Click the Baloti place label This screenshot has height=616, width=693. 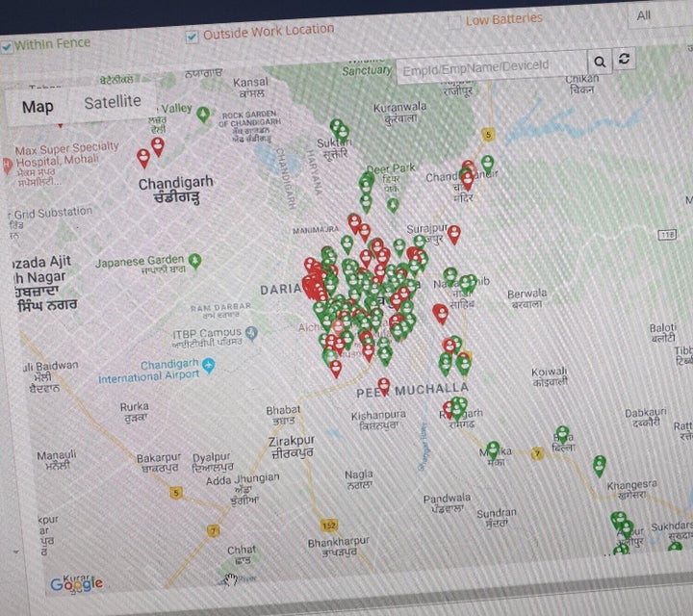pyautogui.click(x=662, y=332)
